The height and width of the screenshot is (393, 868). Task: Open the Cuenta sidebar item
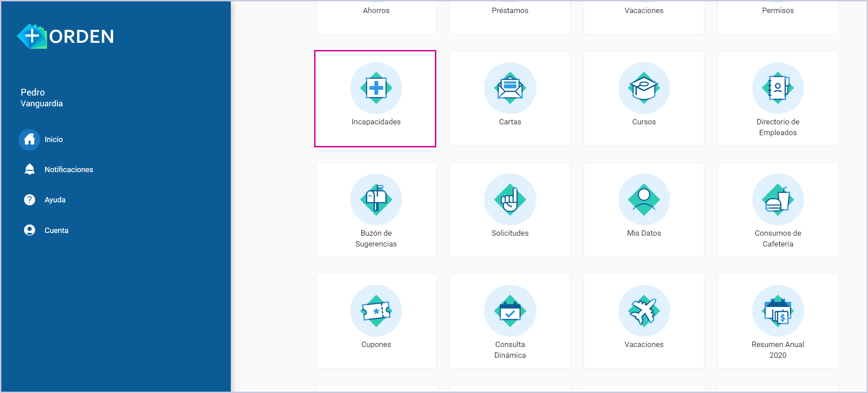pyautogui.click(x=56, y=230)
